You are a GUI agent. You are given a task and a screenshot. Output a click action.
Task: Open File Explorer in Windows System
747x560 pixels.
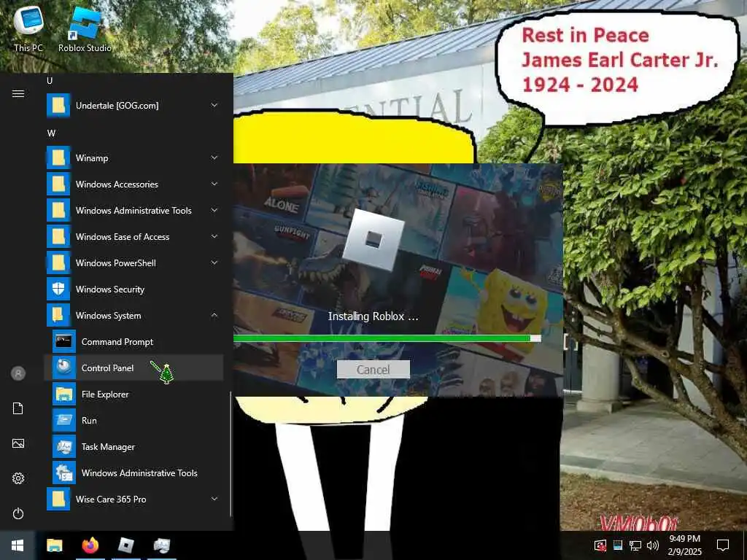(133, 394)
